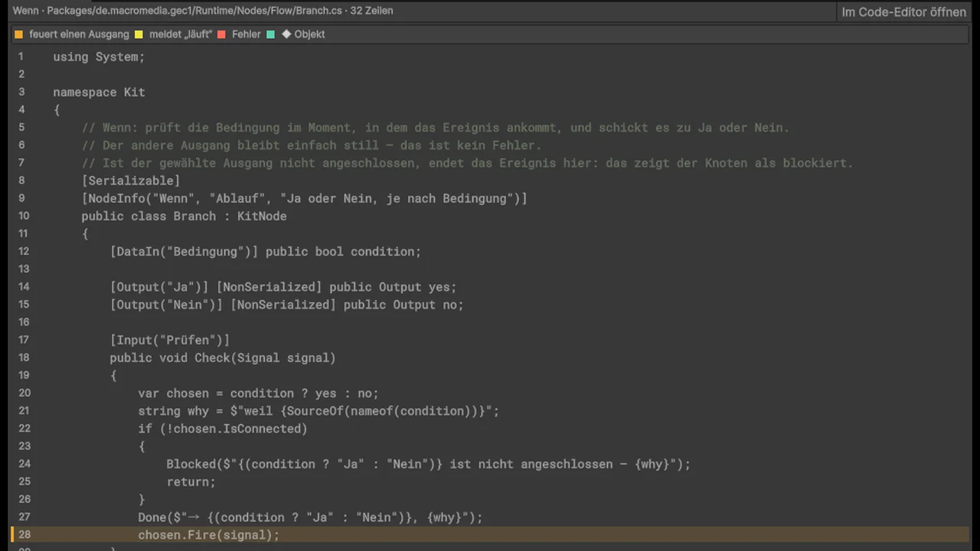
Task: Click the "string why" assignment line
Action: tap(318, 411)
